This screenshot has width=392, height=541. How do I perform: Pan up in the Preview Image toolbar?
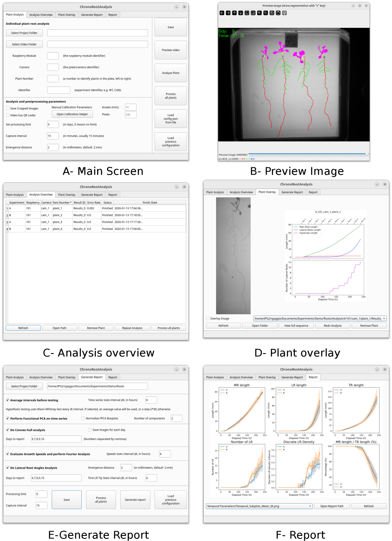235,13
